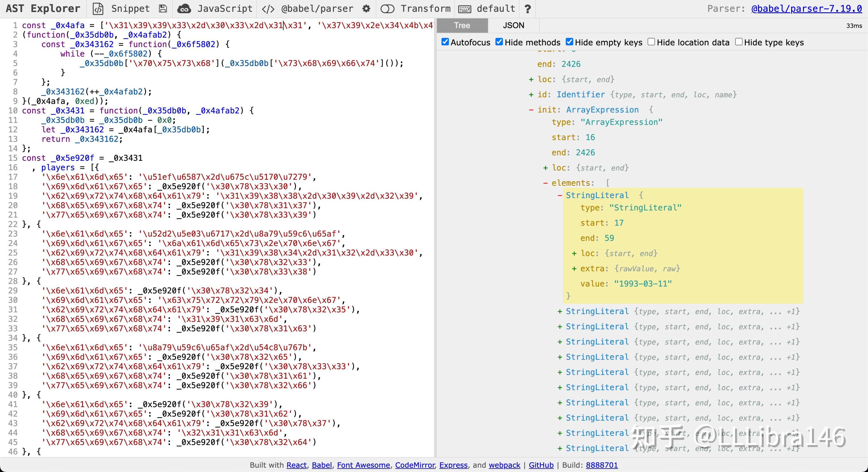Open parser settings via the gear icon
This screenshot has height=472, width=868.
click(x=366, y=9)
